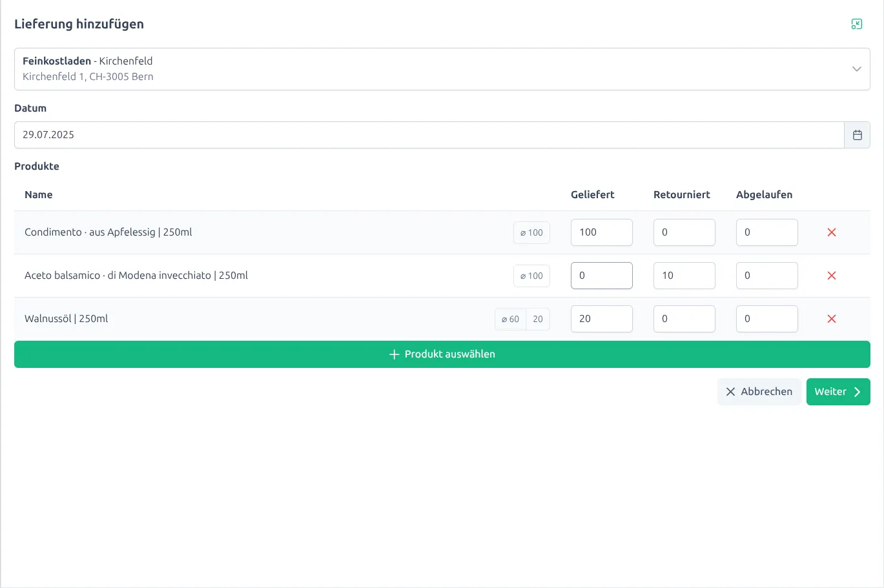Screen dimensions: 884x588
Task: Apply ø 100 suggestion for Condimento
Action: tap(531, 232)
